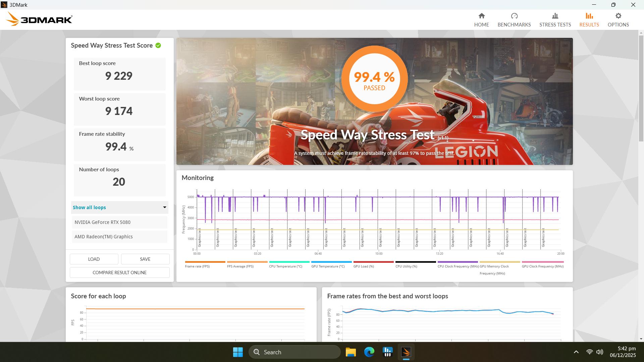The height and width of the screenshot is (362, 644).
Task: Open File Explorer from taskbar
Action: 351,352
